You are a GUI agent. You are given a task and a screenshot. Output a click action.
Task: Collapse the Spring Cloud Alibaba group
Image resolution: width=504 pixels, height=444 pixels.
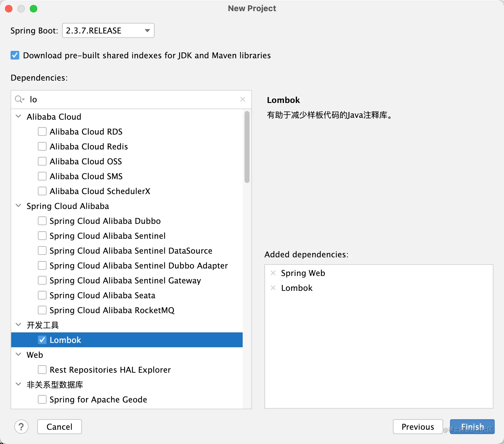[18, 206]
